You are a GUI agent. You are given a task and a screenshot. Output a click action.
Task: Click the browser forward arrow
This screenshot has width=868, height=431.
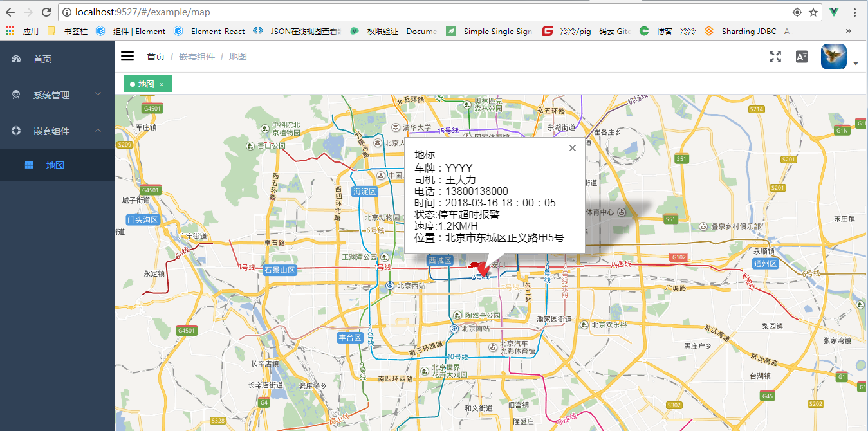tap(28, 12)
